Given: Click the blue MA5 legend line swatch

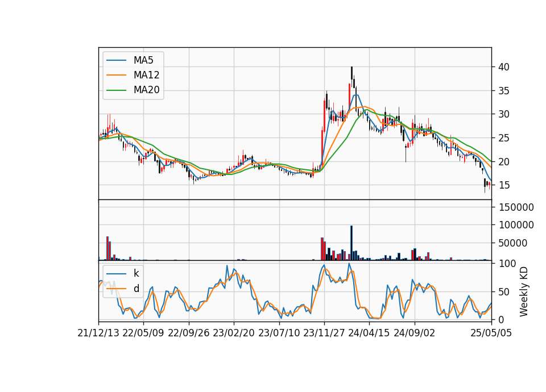Looking at the screenshot, I should point(116,60).
